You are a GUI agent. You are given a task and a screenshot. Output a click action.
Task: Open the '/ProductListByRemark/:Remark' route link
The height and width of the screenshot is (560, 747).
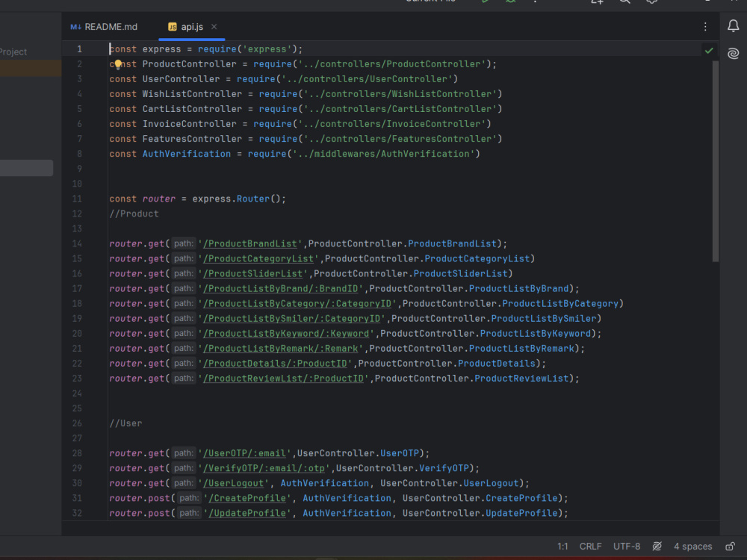point(282,349)
